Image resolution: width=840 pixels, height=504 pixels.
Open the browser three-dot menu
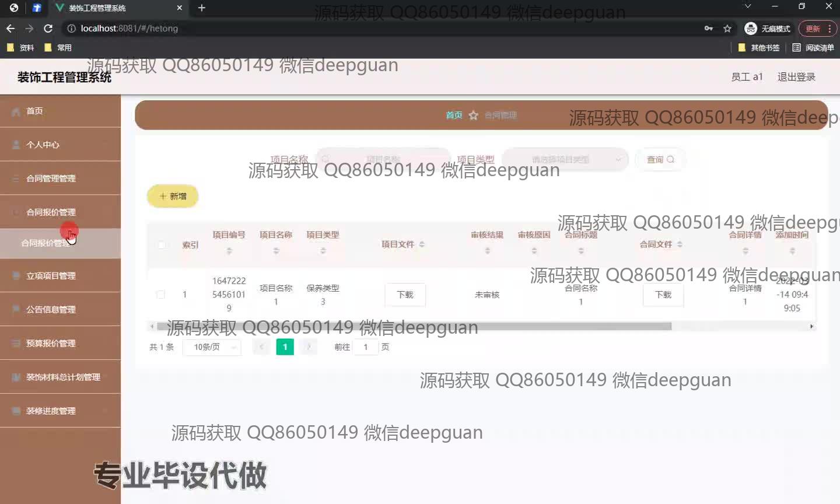coord(829,29)
